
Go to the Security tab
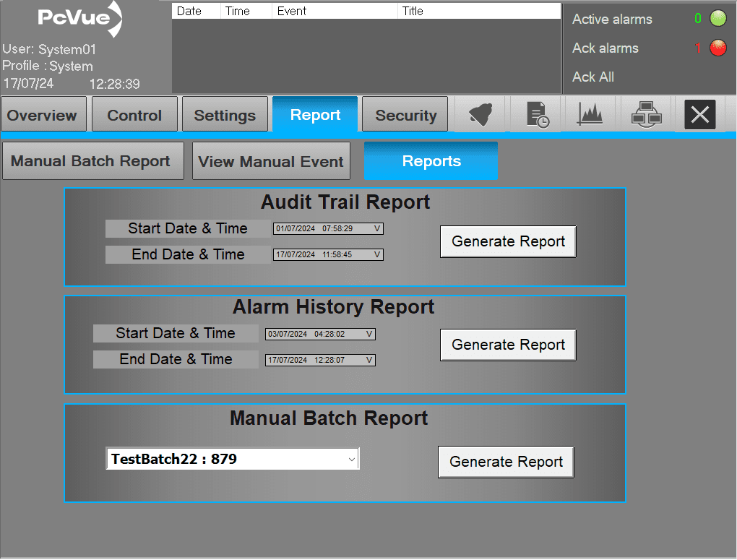pyautogui.click(x=405, y=116)
